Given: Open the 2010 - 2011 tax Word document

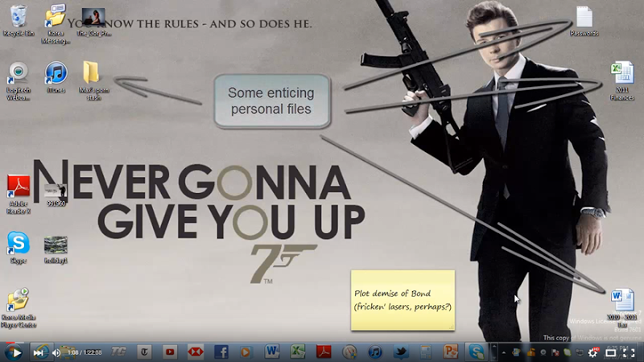Looking at the screenshot, I should (x=621, y=309).
